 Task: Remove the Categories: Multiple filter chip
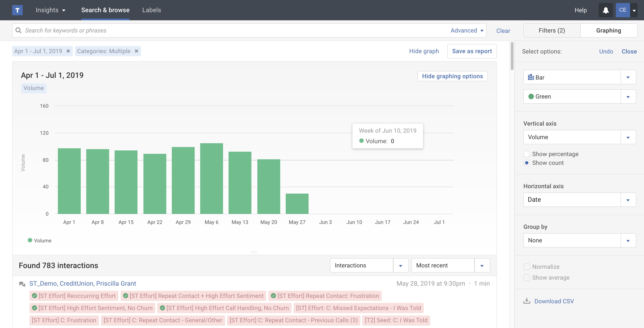tap(136, 51)
